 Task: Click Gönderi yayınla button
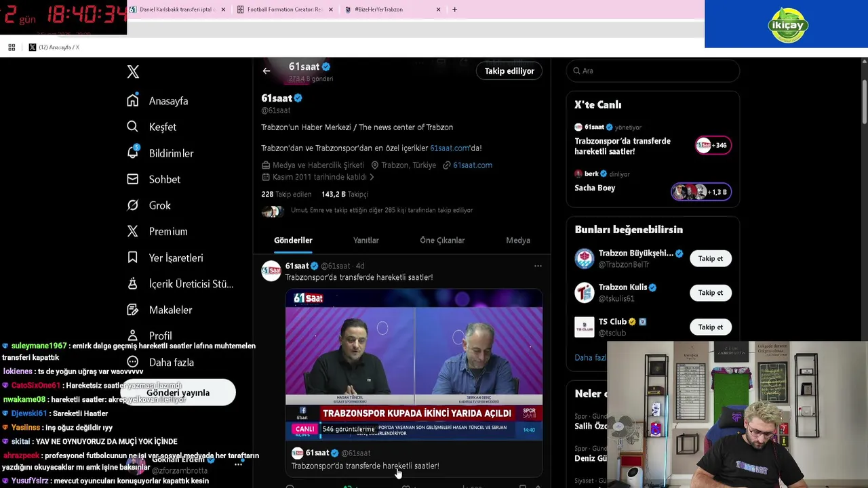point(178,392)
